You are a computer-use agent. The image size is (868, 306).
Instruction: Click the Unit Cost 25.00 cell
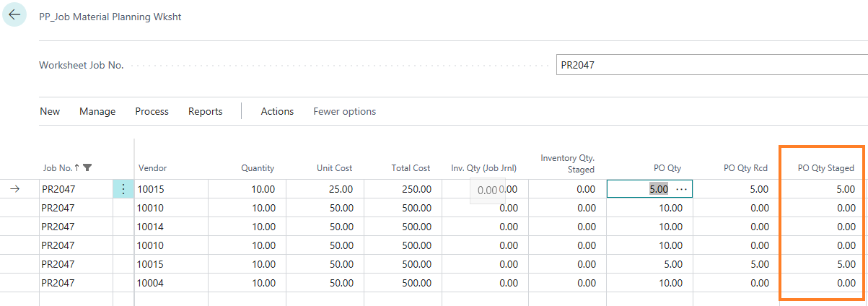pyautogui.click(x=335, y=189)
